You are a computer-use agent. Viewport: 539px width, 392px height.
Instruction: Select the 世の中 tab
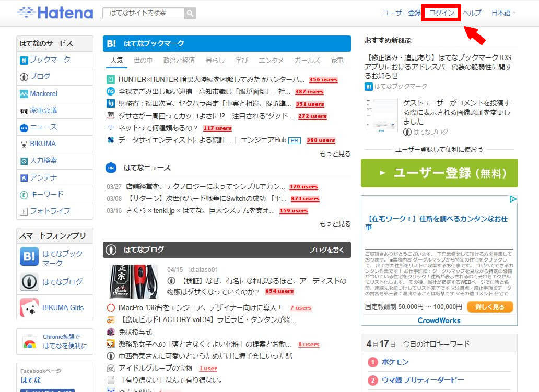click(143, 61)
